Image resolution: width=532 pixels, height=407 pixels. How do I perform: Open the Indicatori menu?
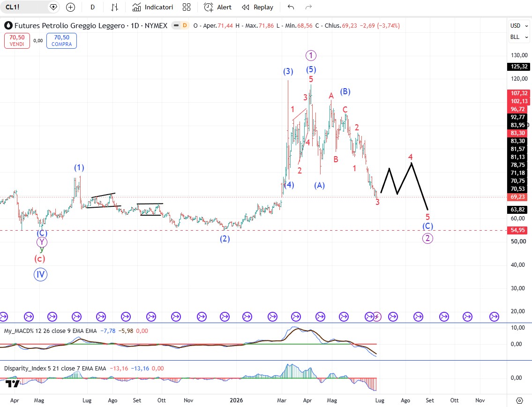(x=153, y=7)
